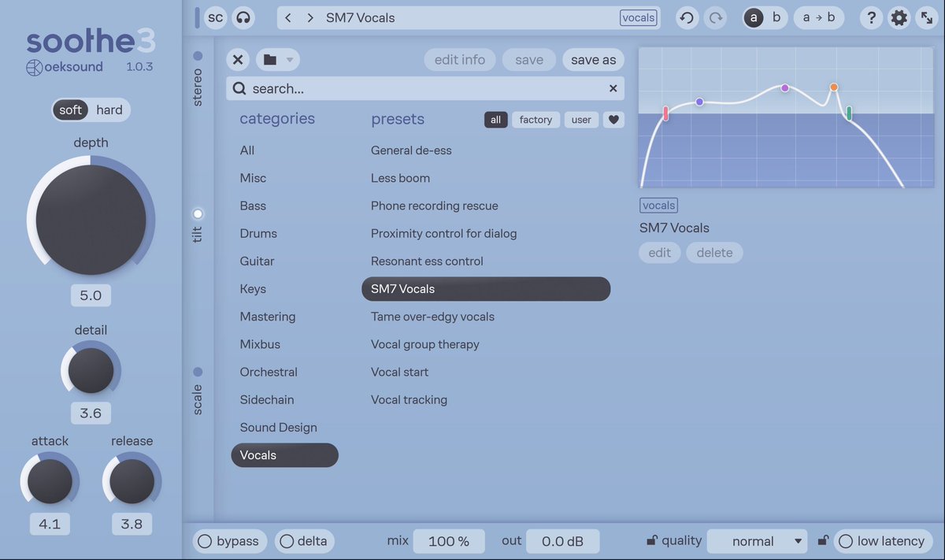Click the edit info button
Screen dimensions: 945x560
tap(460, 60)
